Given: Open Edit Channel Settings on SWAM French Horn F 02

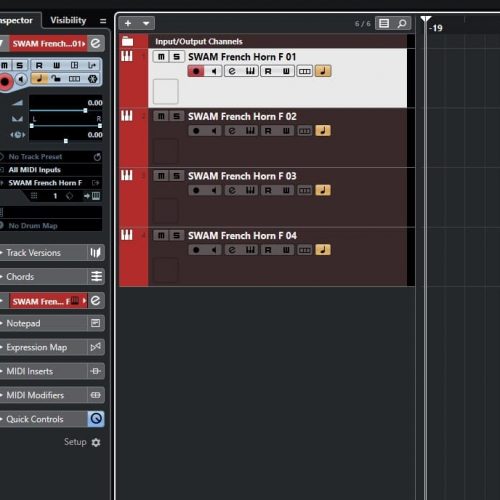Looking at the screenshot, I should [x=232, y=131].
